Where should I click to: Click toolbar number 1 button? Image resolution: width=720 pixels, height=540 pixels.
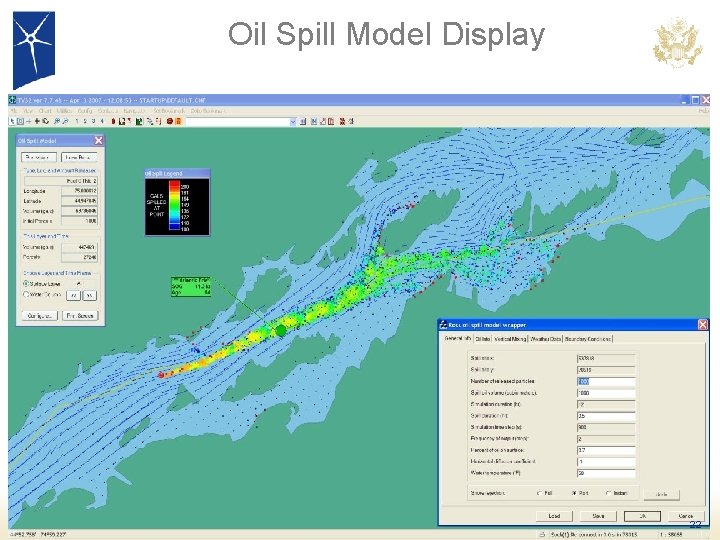[x=77, y=121]
